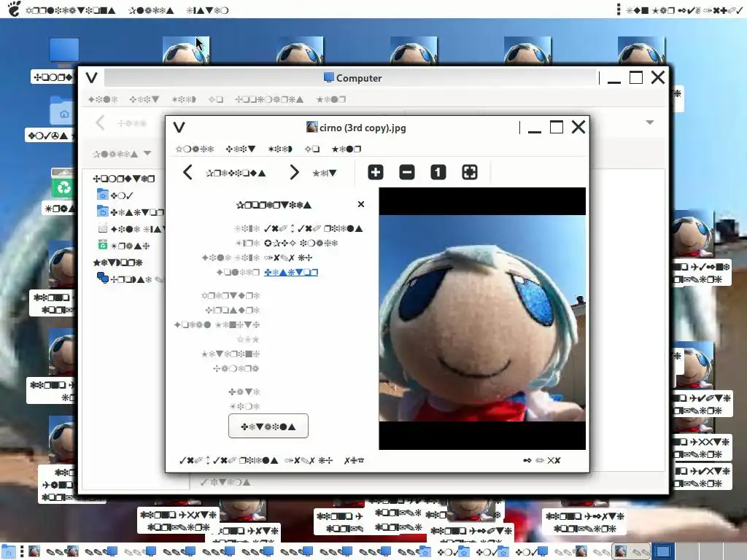Open the Image menu in the viewer
The width and height of the screenshot is (747, 560).
(x=195, y=149)
